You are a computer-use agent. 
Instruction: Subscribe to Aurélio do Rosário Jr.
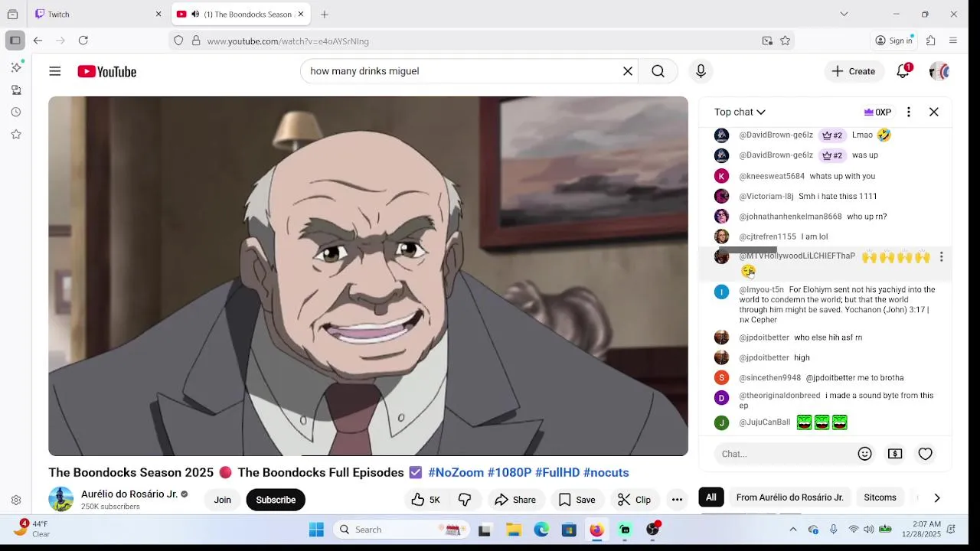276,500
